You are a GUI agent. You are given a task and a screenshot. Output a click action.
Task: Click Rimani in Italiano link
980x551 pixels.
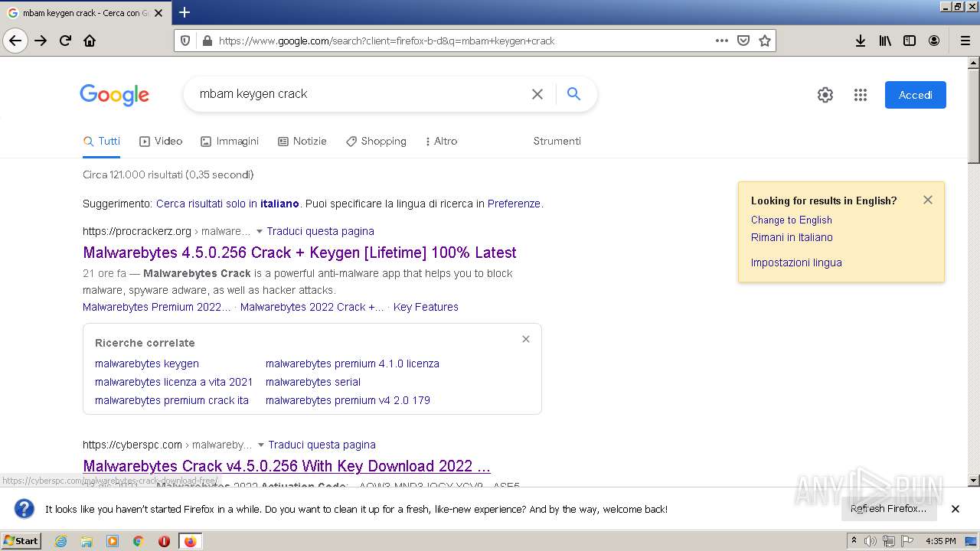tap(792, 237)
